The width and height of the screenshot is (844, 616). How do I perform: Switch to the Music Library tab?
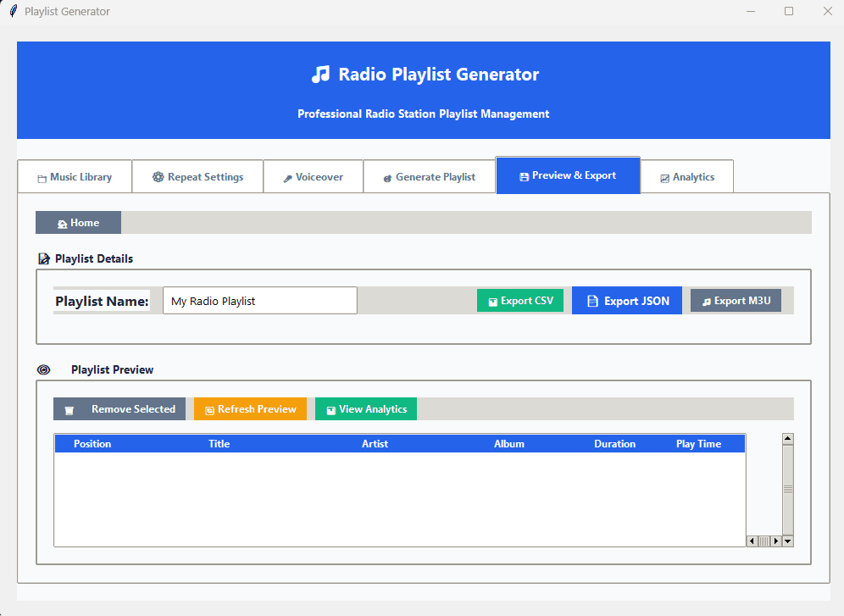pos(74,176)
